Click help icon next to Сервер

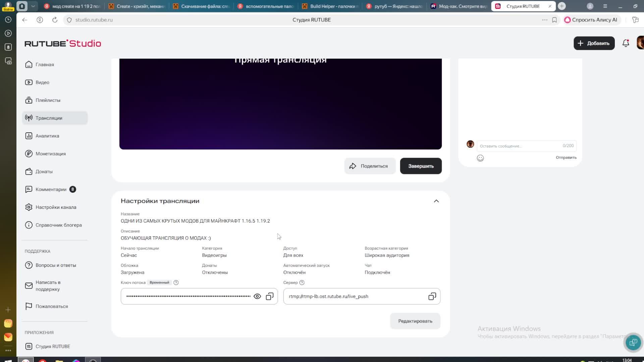tap(302, 283)
